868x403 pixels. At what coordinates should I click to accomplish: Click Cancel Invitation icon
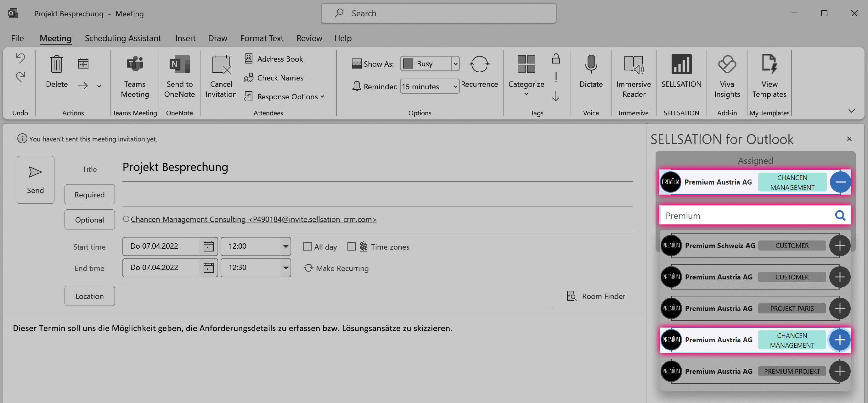point(221,76)
